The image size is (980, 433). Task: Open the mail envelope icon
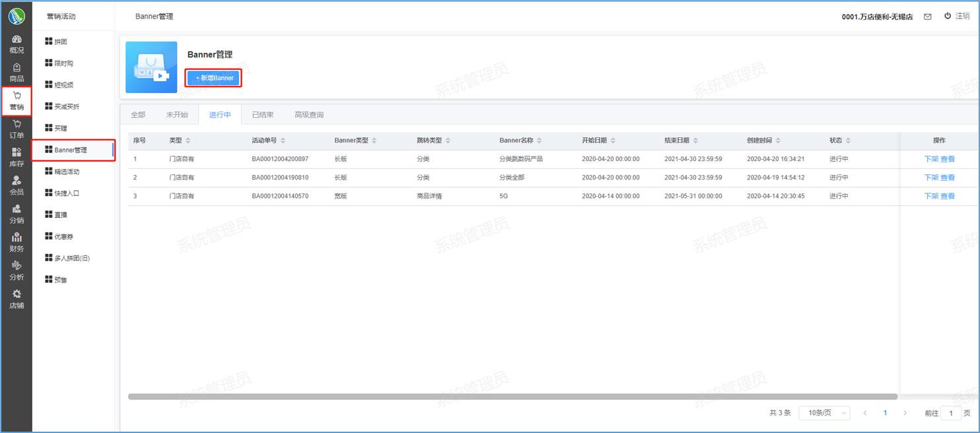point(928,17)
